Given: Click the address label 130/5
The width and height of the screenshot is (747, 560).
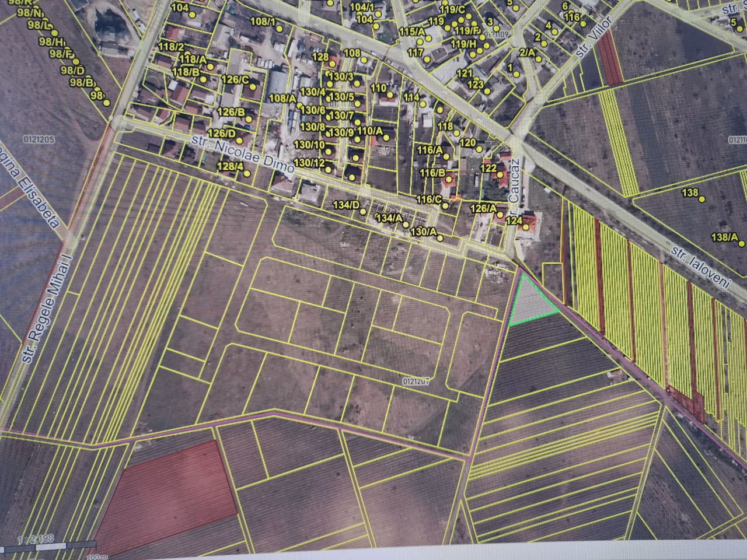Looking at the screenshot, I should point(342,96).
